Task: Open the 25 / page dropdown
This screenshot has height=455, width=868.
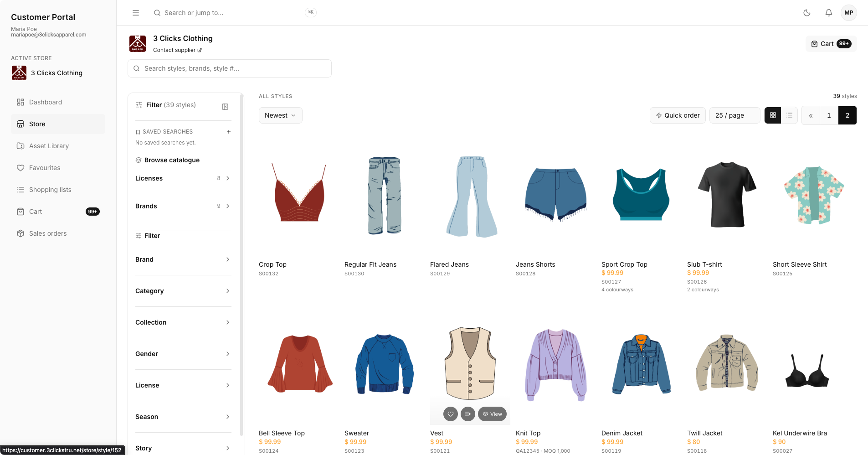Action: click(734, 115)
